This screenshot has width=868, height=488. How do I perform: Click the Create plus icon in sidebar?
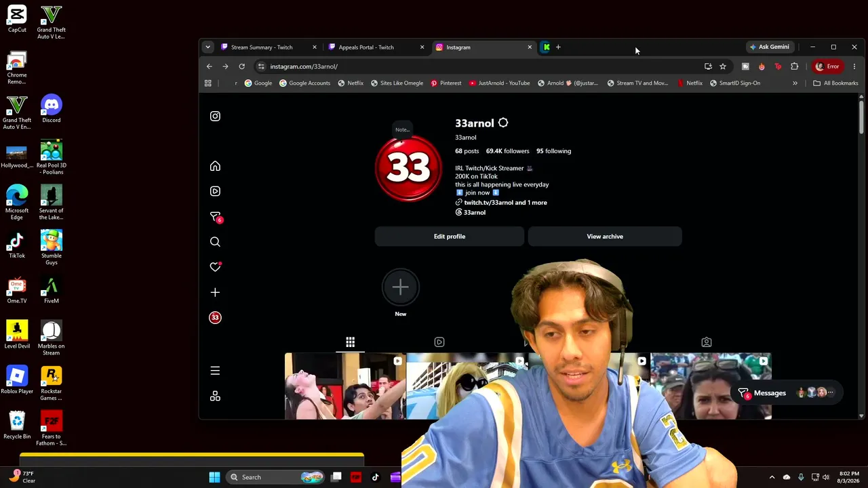(215, 292)
